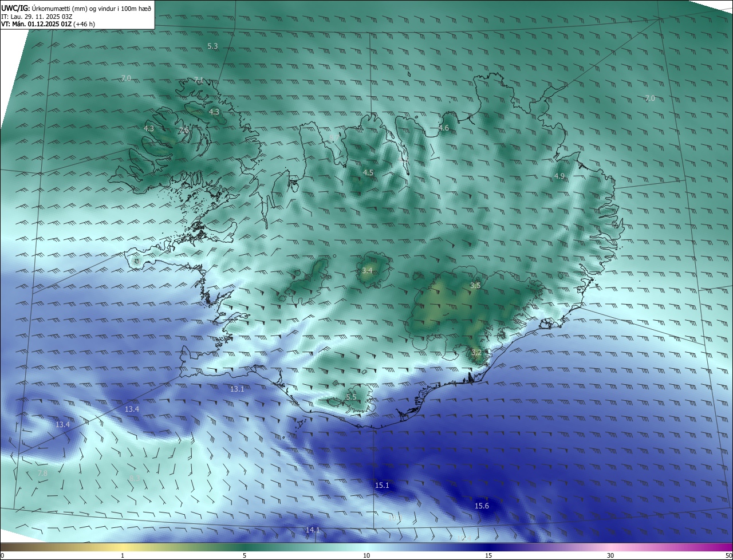
Task: Click the title "UWC/IG: Úrkomumætti (mm) og vindur í 100m hæð"
Action: click(x=76, y=8)
